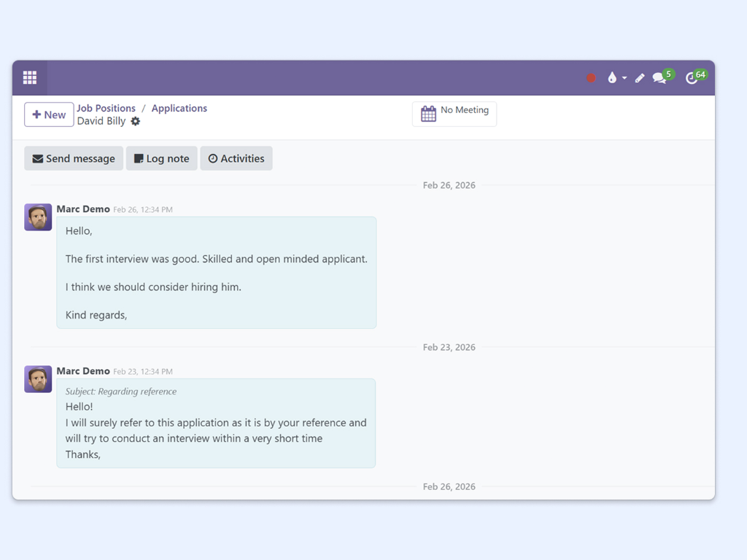Select the Regarding reference message bubble
The height and width of the screenshot is (560, 747).
pyautogui.click(x=216, y=423)
